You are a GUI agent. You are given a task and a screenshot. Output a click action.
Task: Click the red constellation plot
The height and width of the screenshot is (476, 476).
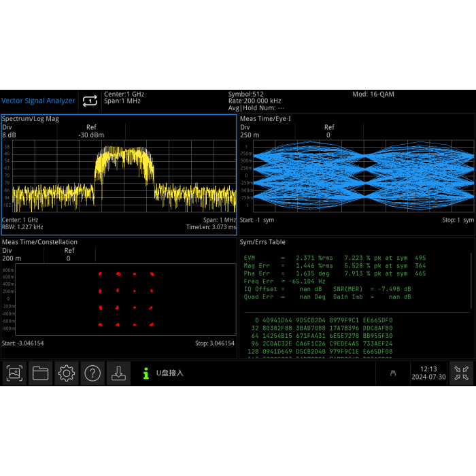(x=125, y=299)
